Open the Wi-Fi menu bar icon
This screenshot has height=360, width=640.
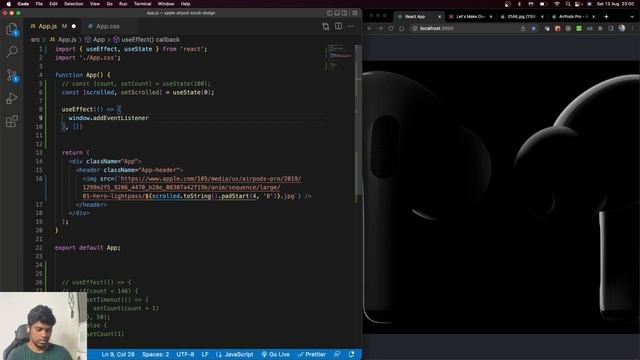pos(557,4)
